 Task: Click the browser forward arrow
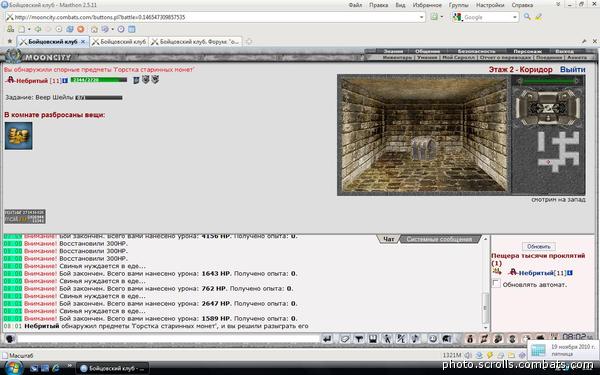[x=48, y=29]
